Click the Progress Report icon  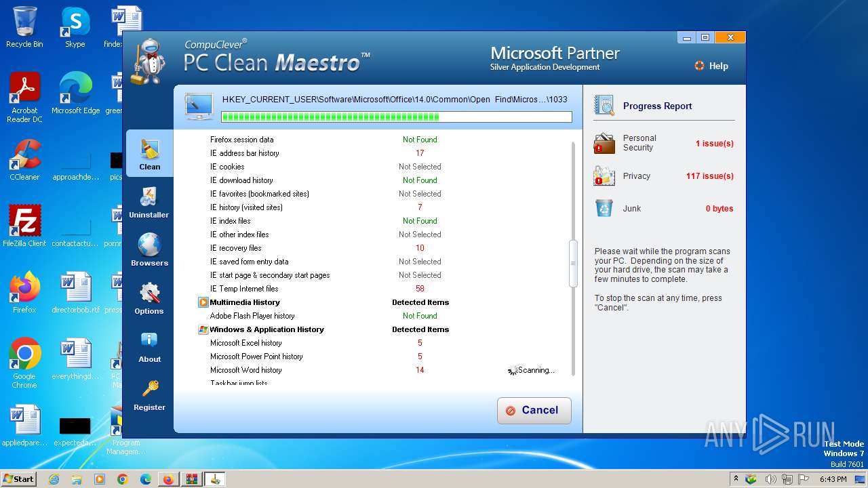tap(604, 106)
